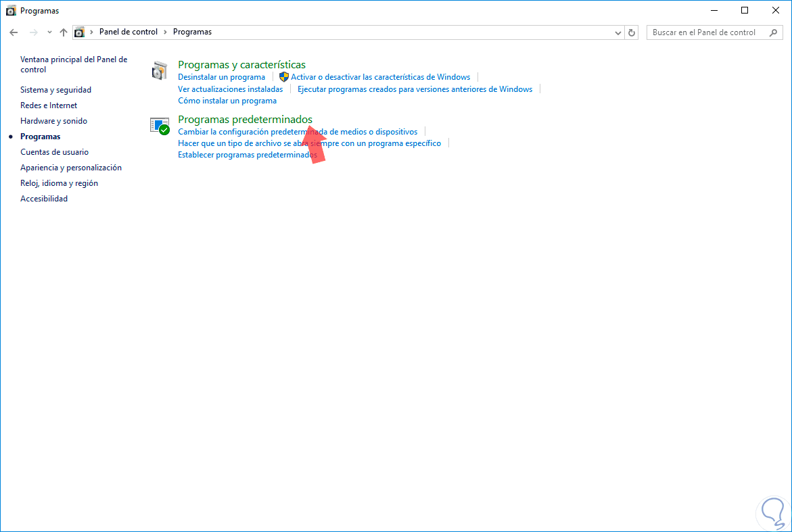
Task: Open Programas predeterminados heading
Action: coord(245,120)
